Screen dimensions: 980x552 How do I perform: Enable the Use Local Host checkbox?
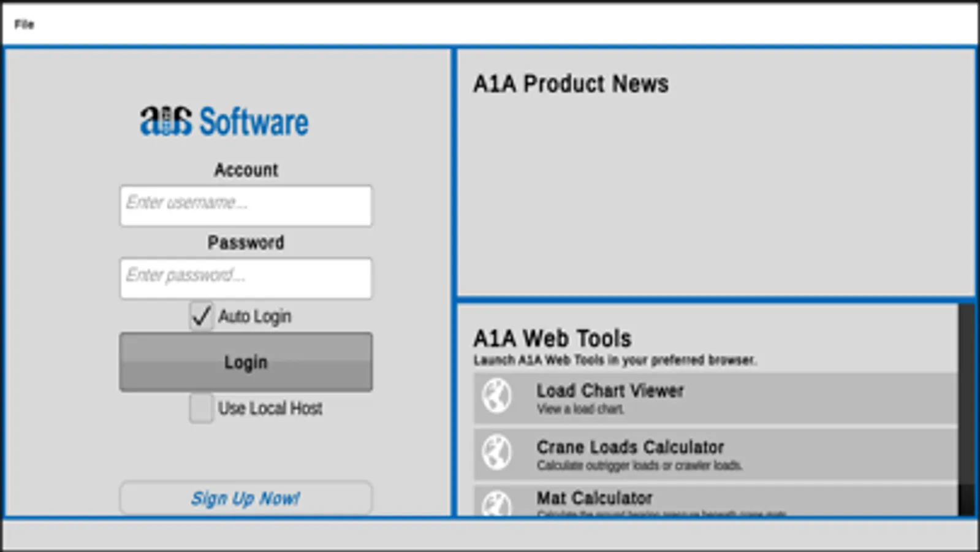click(201, 408)
